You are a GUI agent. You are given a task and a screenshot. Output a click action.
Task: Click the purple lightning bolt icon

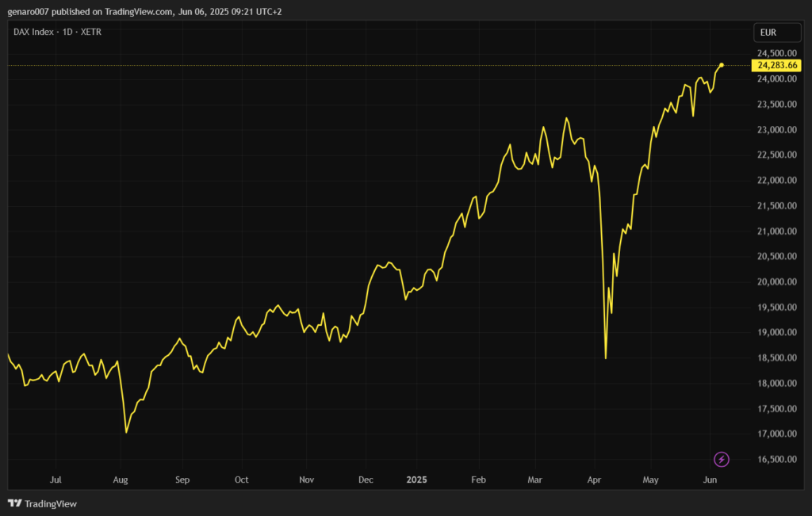pyautogui.click(x=722, y=459)
